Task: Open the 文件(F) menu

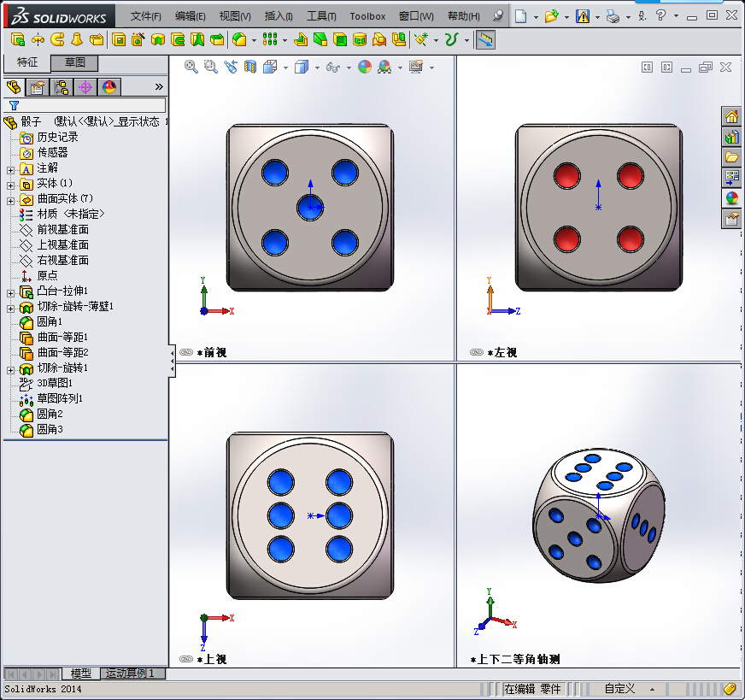Action: coord(146,16)
